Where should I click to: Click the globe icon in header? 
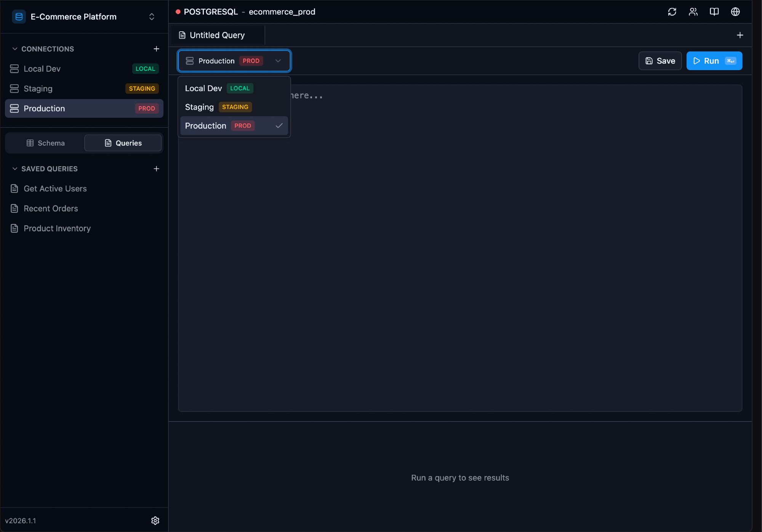click(x=735, y=12)
